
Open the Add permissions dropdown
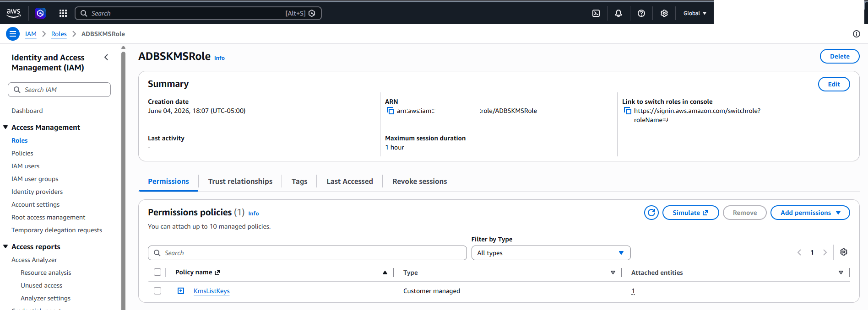(810, 213)
